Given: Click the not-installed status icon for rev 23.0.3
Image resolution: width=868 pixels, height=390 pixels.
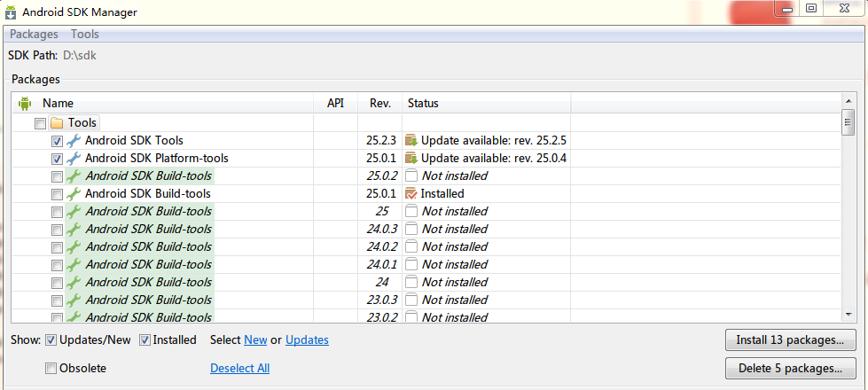Looking at the screenshot, I should 411,300.
